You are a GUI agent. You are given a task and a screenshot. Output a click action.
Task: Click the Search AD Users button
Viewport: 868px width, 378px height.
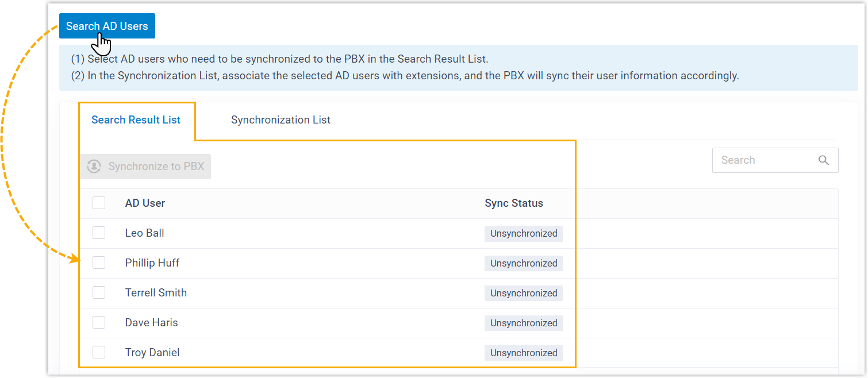(107, 26)
